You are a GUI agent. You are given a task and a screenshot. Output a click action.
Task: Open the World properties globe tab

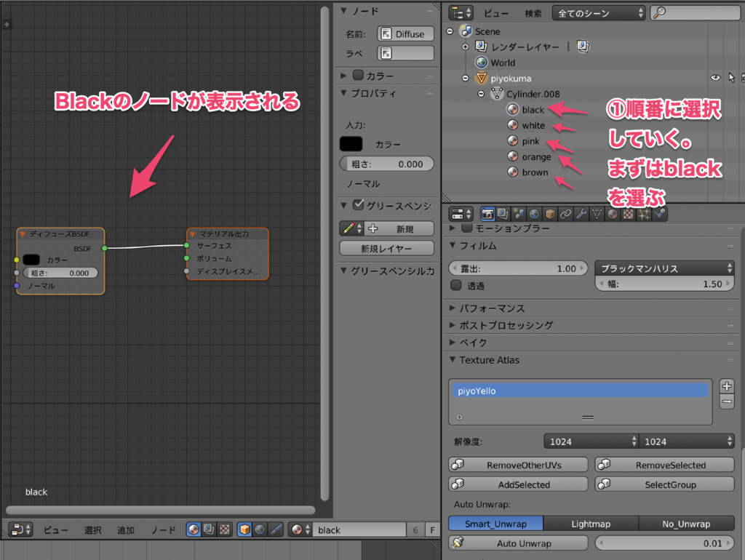tap(534, 215)
